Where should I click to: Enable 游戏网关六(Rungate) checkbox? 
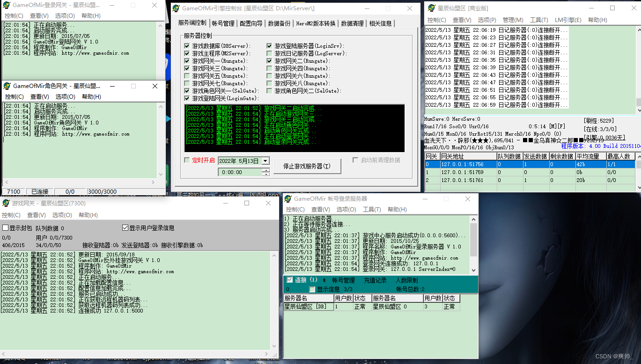coord(269,76)
